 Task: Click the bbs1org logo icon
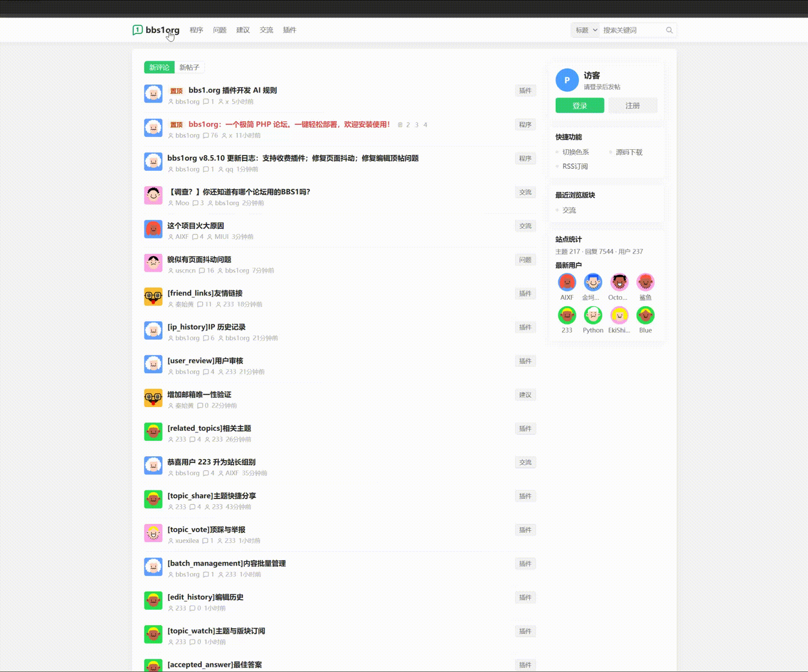[x=138, y=30]
